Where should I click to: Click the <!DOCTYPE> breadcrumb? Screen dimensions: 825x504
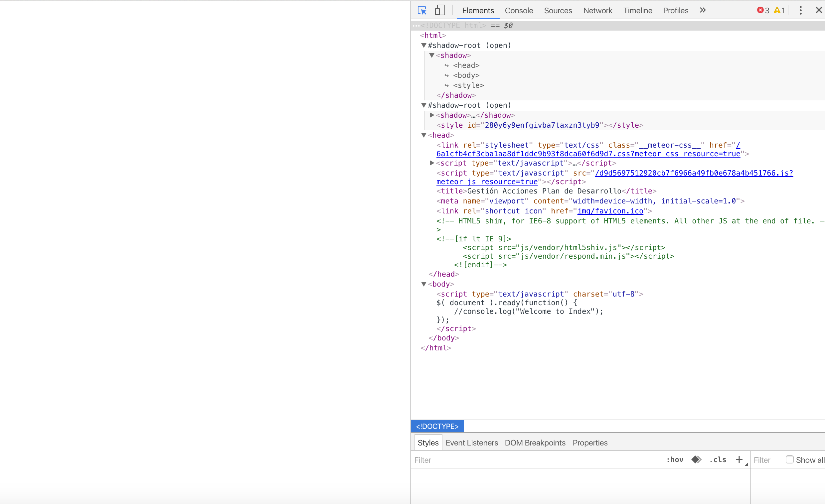tap(437, 426)
